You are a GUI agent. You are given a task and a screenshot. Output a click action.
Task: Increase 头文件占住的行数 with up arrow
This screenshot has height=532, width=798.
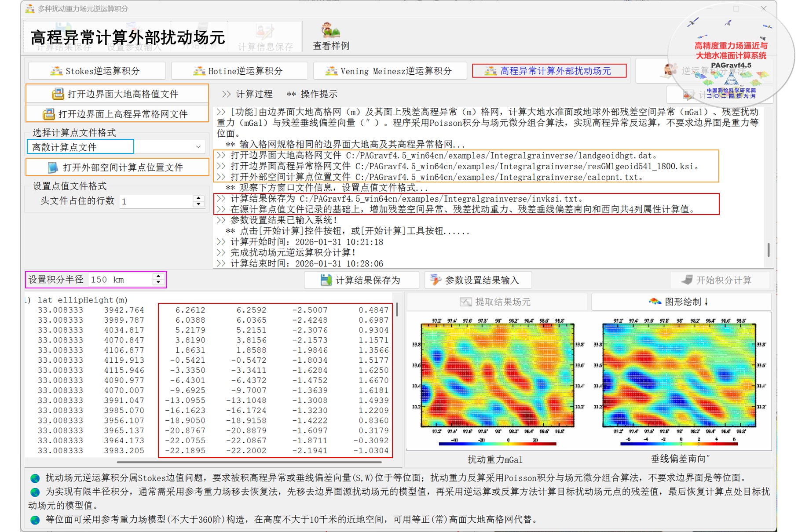199,198
